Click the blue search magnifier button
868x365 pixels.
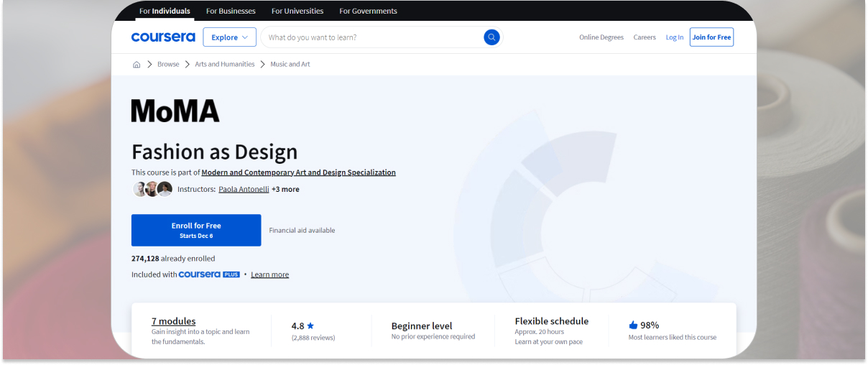(491, 37)
